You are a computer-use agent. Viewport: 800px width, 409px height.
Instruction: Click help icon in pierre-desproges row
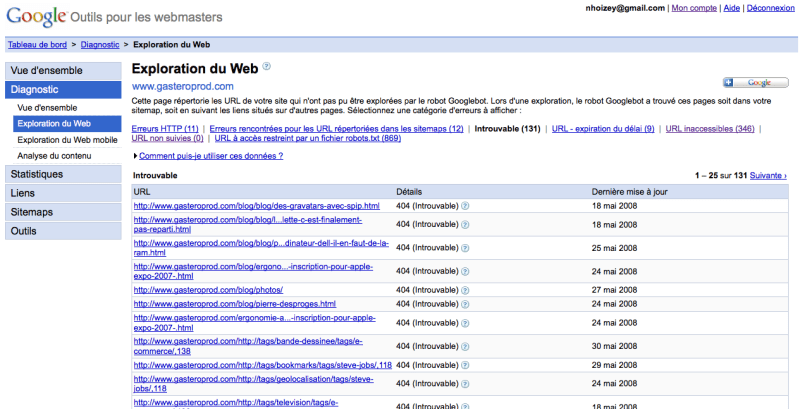point(465,304)
